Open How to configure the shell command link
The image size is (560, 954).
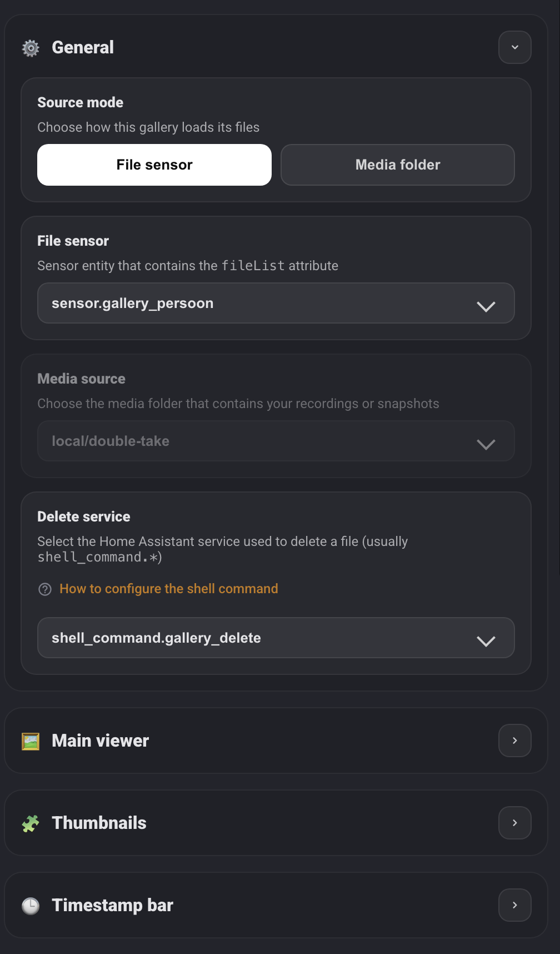click(169, 589)
